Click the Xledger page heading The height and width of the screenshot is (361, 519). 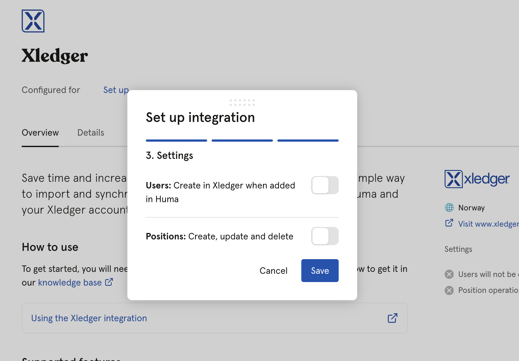[55, 56]
